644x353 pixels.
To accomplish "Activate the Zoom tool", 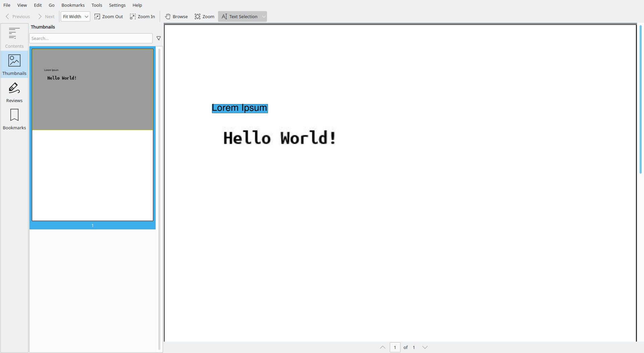I will 204,16.
